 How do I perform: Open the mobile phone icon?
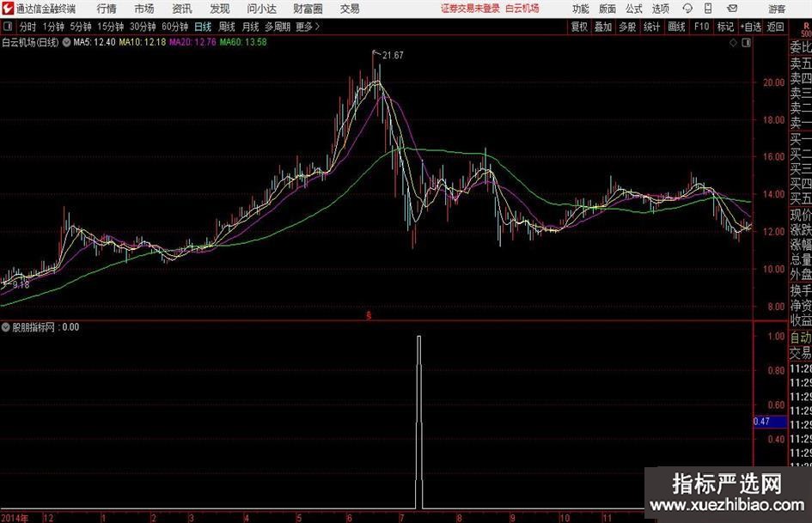(708, 9)
